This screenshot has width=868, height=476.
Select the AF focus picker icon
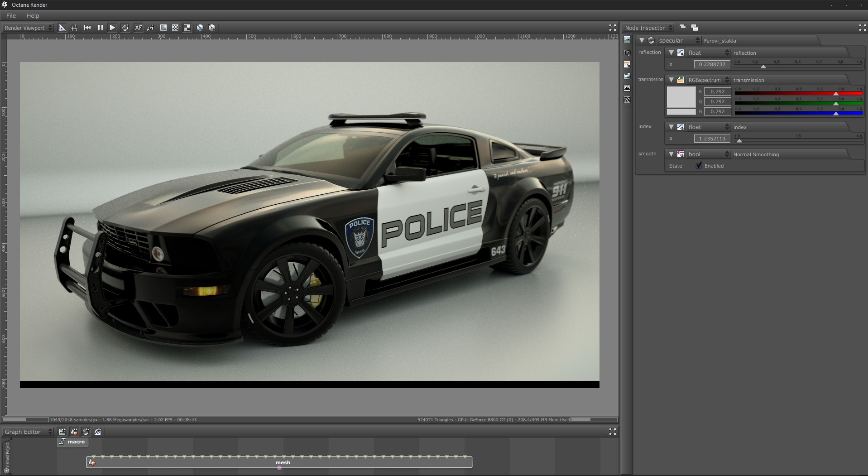[x=150, y=28]
